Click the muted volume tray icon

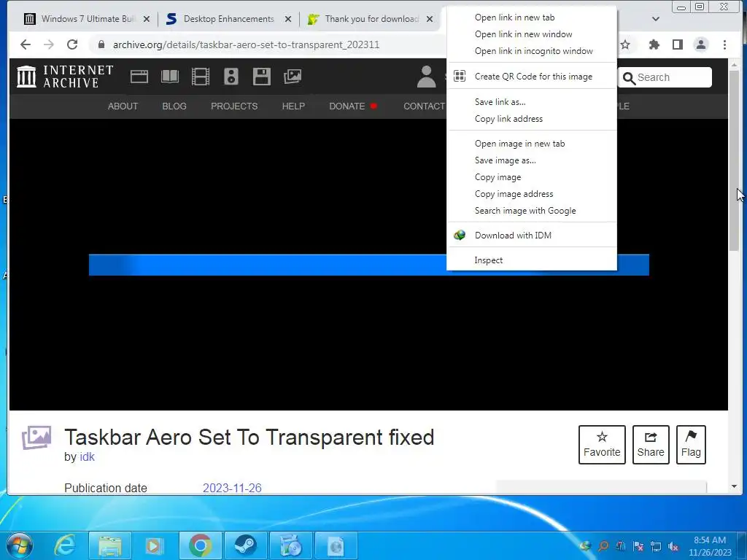pyautogui.click(x=673, y=547)
